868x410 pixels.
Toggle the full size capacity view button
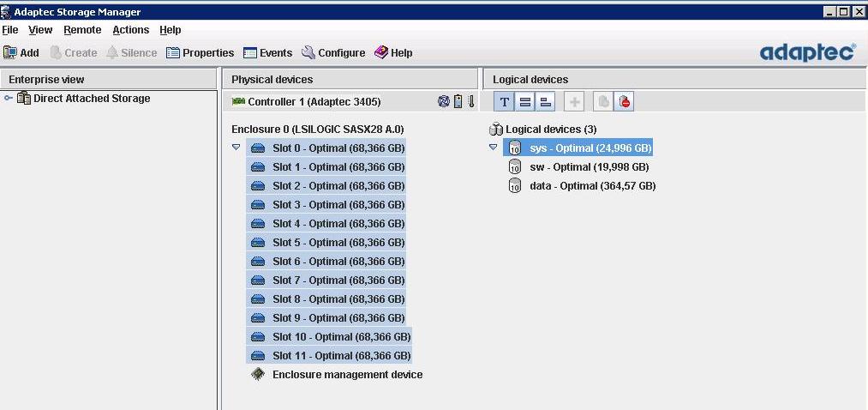(525, 102)
